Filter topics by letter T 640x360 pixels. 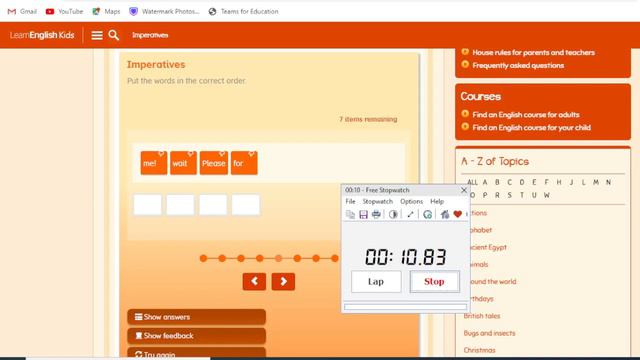coord(522,195)
